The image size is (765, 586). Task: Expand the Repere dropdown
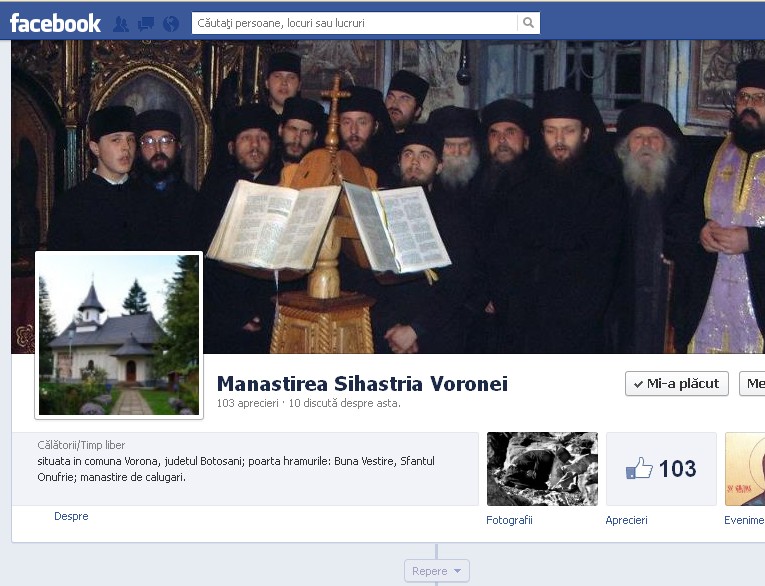(x=437, y=571)
